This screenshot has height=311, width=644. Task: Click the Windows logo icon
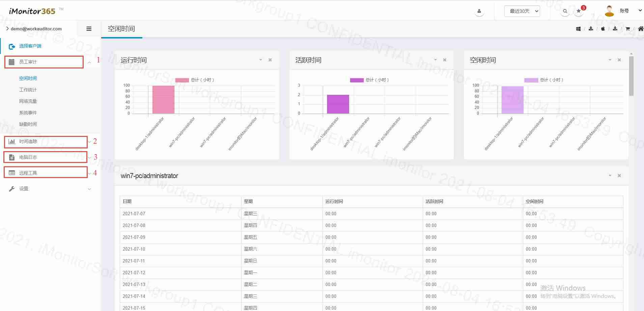point(578,29)
